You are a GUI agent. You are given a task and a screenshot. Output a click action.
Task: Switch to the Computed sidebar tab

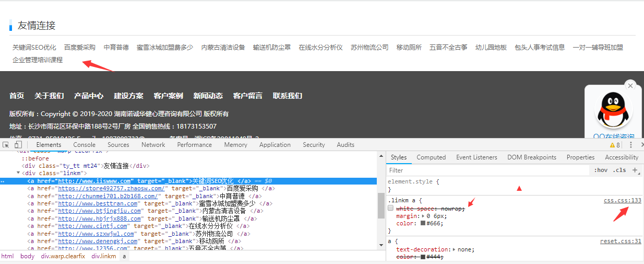coord(431,157)
